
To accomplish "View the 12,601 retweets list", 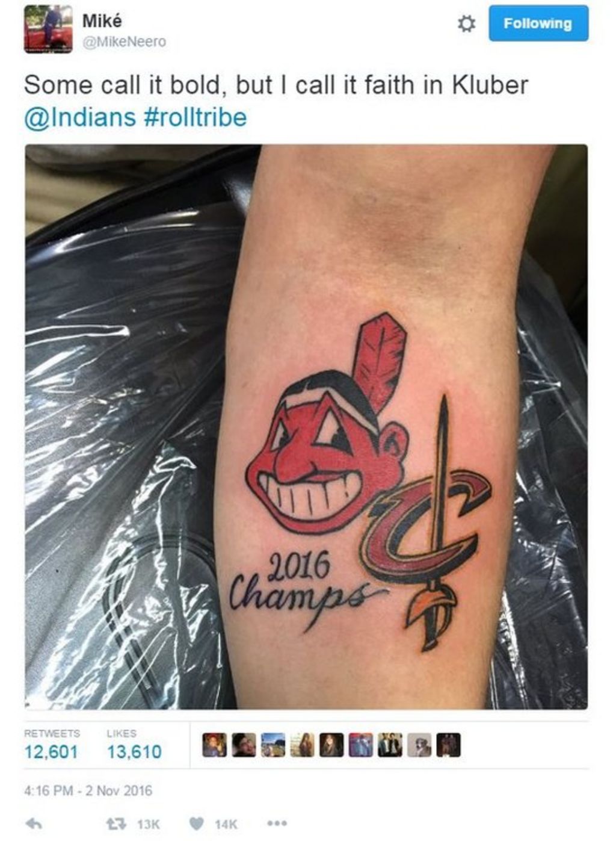I will click(51, 751).
